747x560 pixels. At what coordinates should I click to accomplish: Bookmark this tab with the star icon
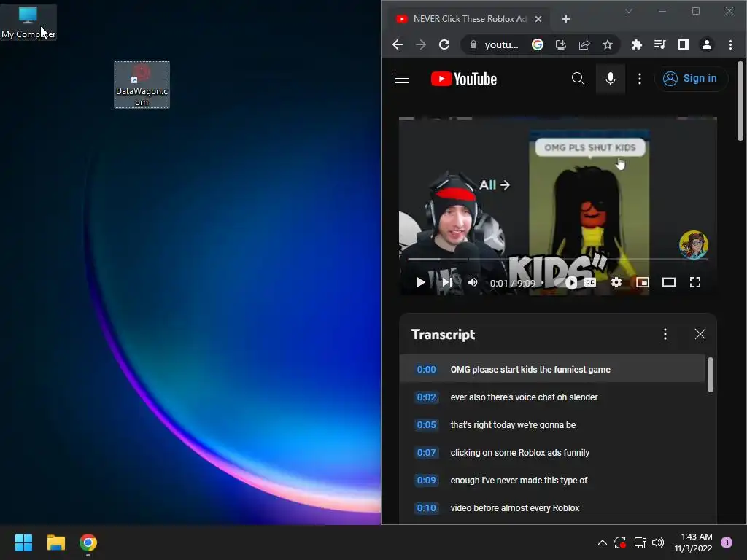608,44
